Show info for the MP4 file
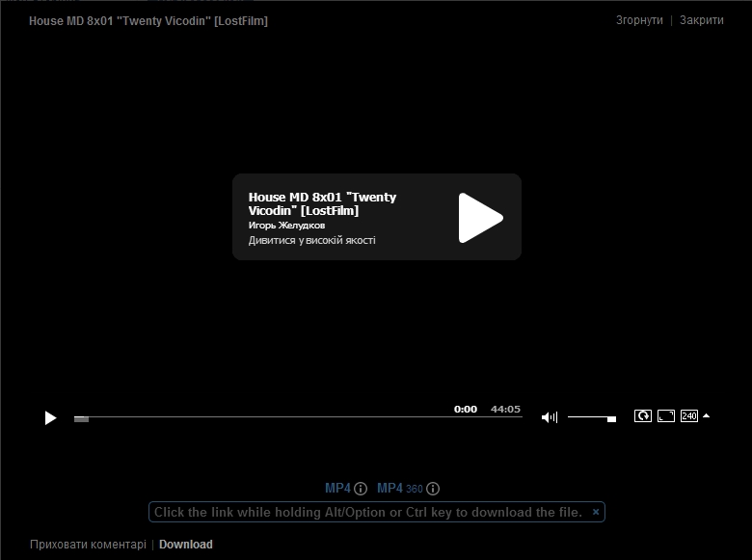 361,489
